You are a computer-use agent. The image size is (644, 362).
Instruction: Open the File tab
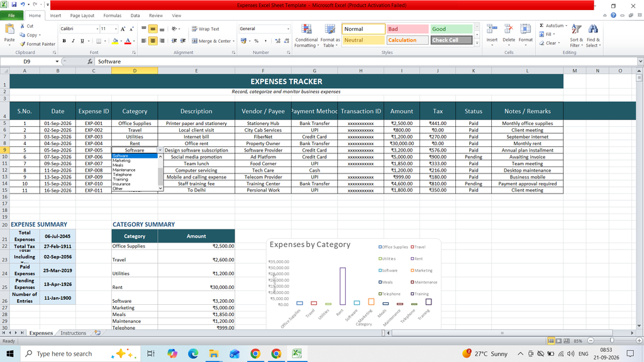pyautogui.click(x=11, y=16)
